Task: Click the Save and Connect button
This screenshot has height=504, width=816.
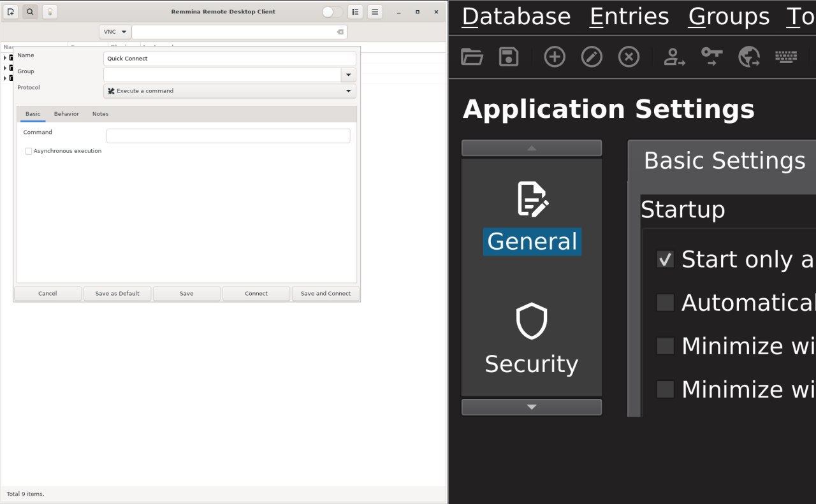Action: coord(326,294)
